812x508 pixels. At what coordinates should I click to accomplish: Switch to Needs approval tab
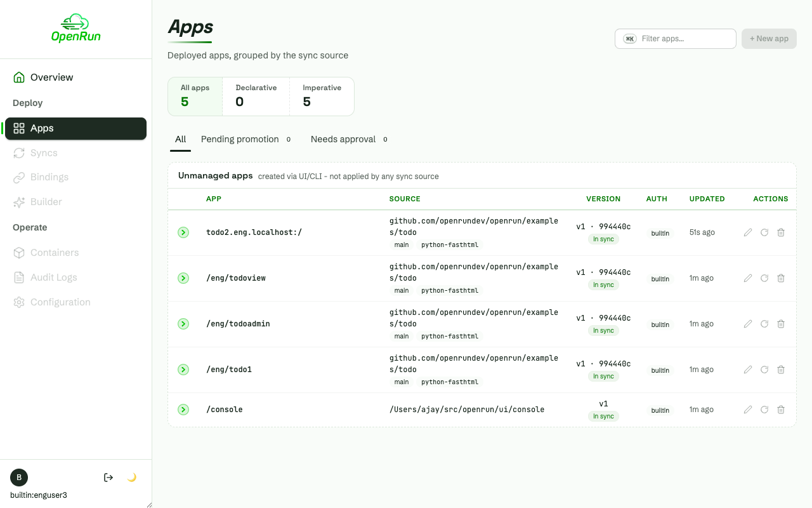click(350, 139)
